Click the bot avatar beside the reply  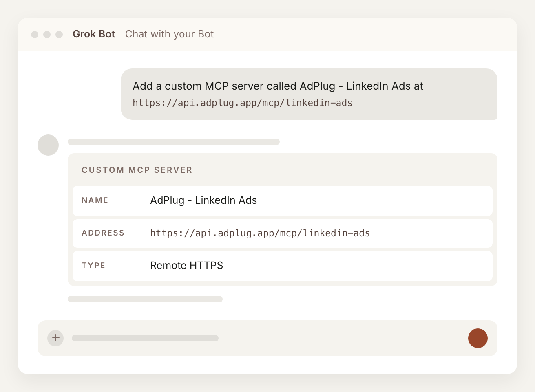[x=48, y=145]
